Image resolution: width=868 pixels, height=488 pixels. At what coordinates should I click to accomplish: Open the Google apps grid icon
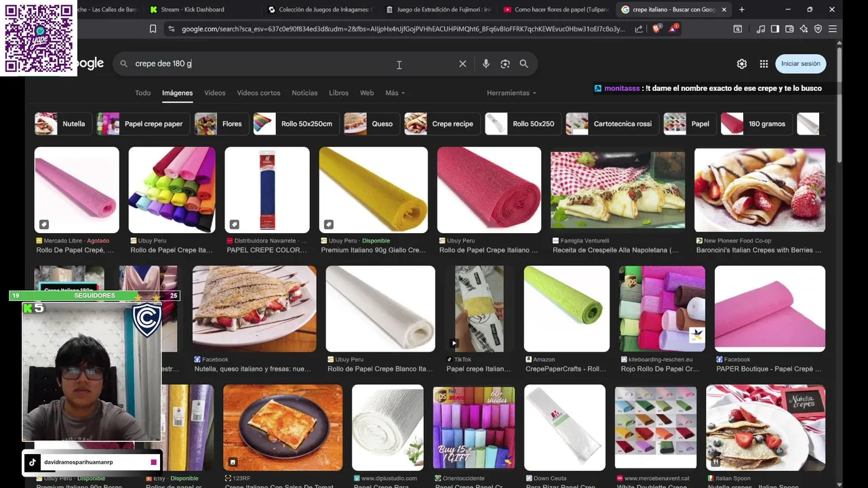[x=764, y=64]
